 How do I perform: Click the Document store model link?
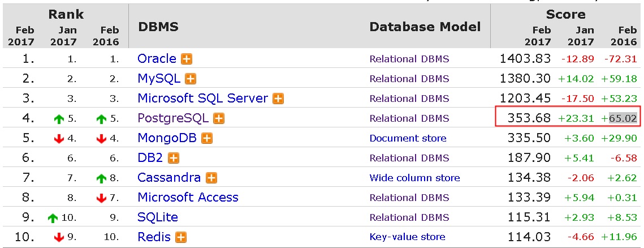coord(408,138)
